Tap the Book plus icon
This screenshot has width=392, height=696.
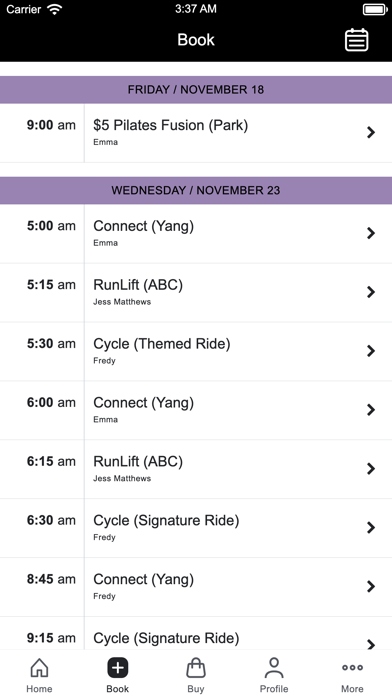coord(118,668)
